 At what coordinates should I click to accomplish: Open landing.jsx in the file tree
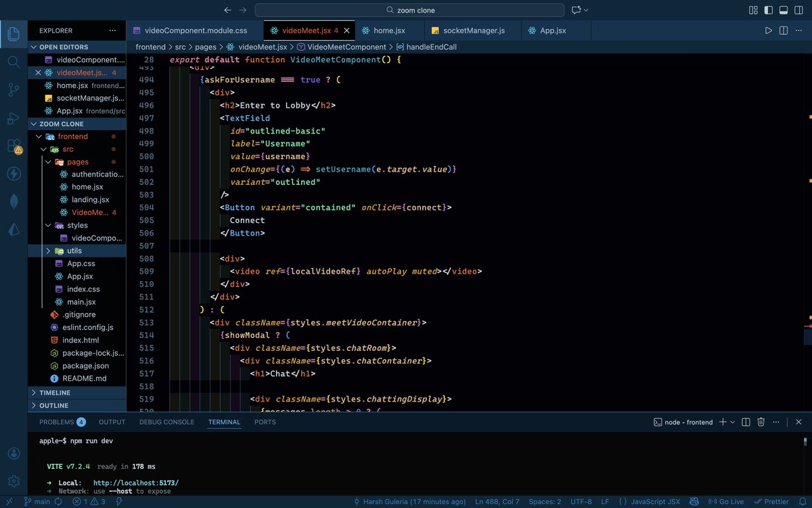(x=76, y=200)
